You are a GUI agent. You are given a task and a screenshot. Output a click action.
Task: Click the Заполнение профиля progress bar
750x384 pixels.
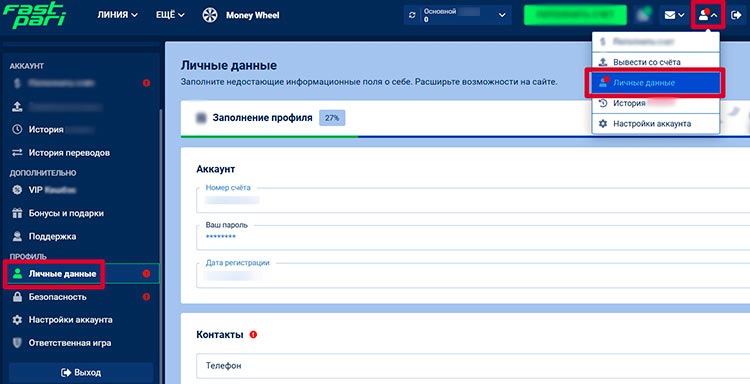[x=465, y=137]
